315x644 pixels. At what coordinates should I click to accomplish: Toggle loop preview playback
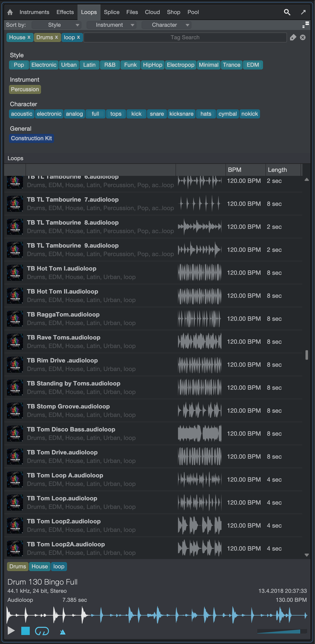(42, 631)
